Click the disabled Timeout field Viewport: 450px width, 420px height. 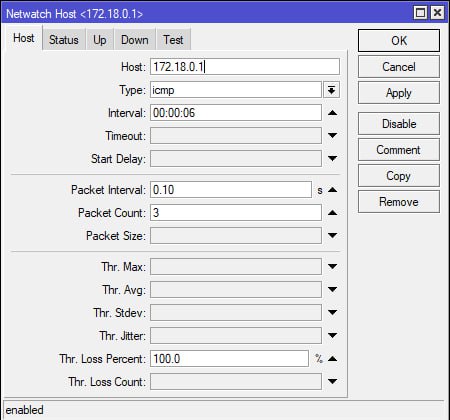coord(236,136)
